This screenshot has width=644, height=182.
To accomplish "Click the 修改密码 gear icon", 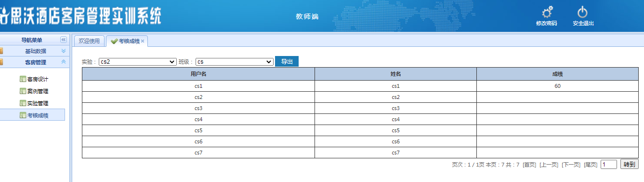I will click(x=547, y=12).
